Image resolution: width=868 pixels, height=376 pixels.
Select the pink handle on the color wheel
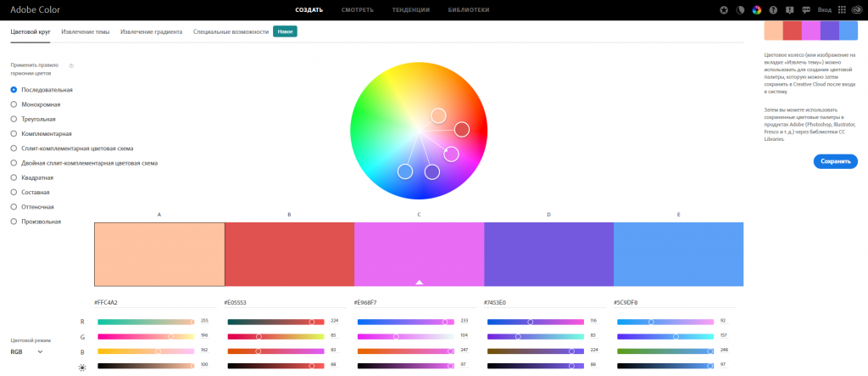[x=451, y=154]
